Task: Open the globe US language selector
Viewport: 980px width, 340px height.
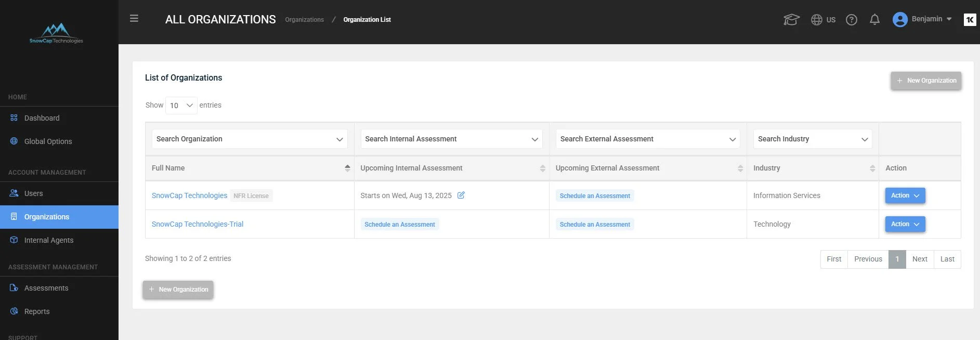Action: click(x=823, y=20)
